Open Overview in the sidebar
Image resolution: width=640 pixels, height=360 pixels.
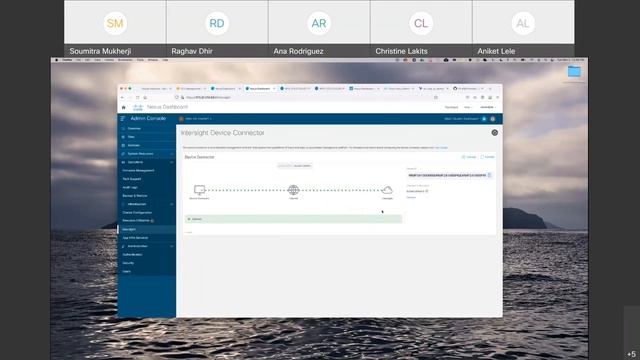point(134,129)
